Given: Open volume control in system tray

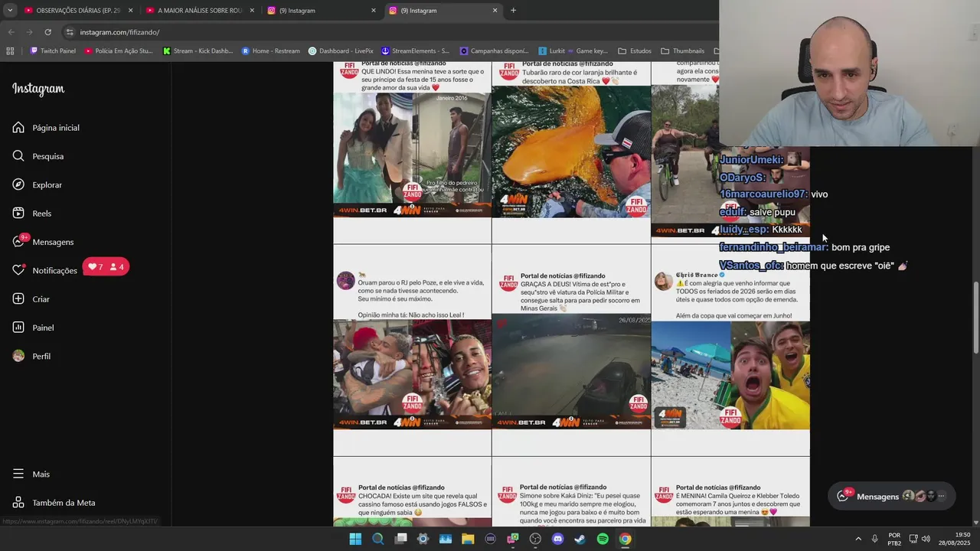Looking at the screenshot, I should point(926,539).
